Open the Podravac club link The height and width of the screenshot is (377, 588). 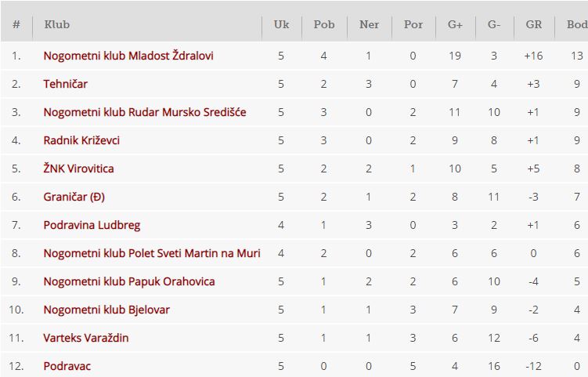point(69,366)
